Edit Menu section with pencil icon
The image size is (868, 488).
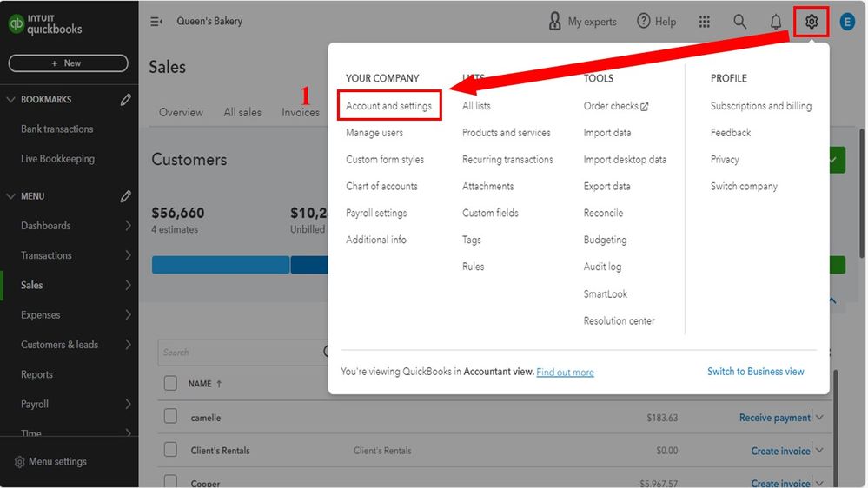(x=126, y=196)
